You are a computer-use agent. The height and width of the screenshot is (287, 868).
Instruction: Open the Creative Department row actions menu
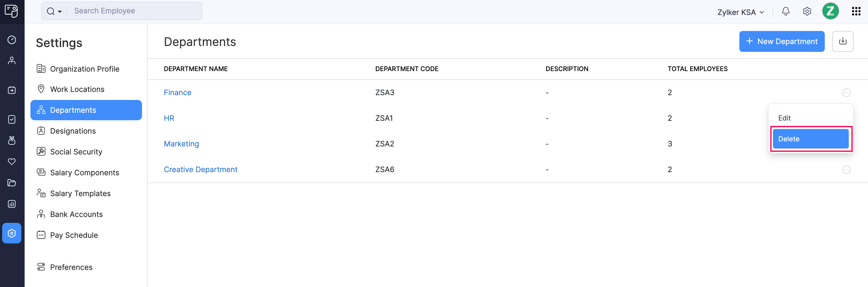click(x=847, y=170)
